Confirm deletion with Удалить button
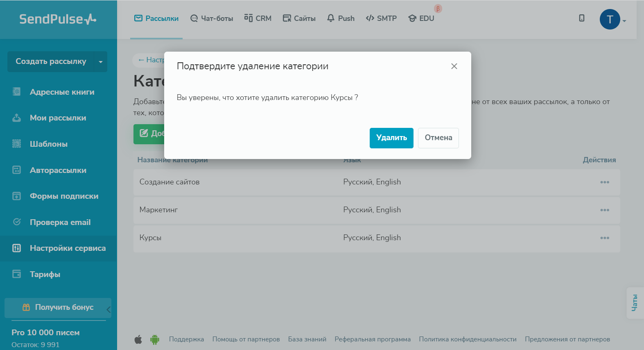This screenshot has width=644, height=350. 391,138
